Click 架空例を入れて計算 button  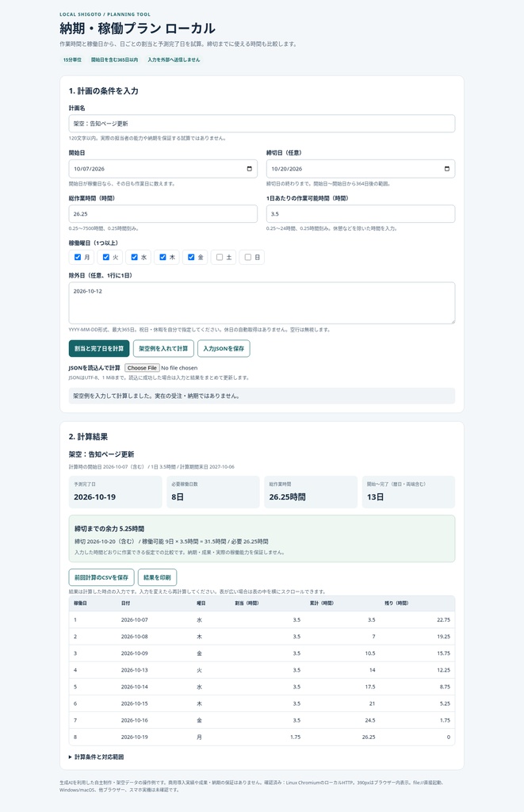[163, 349]
